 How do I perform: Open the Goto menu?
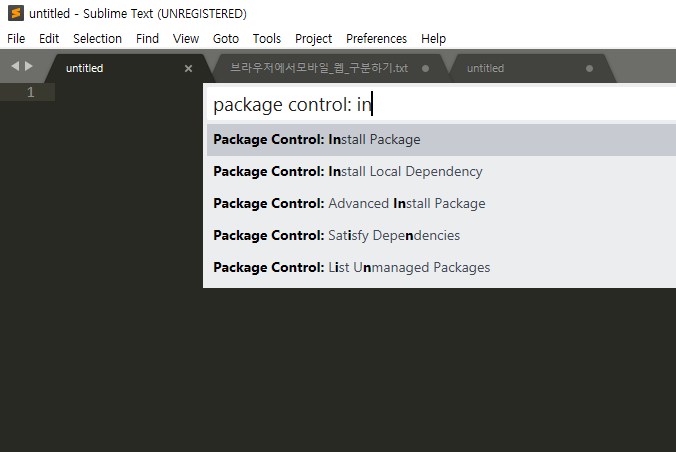pyautogui.click(x=226, y=39)
